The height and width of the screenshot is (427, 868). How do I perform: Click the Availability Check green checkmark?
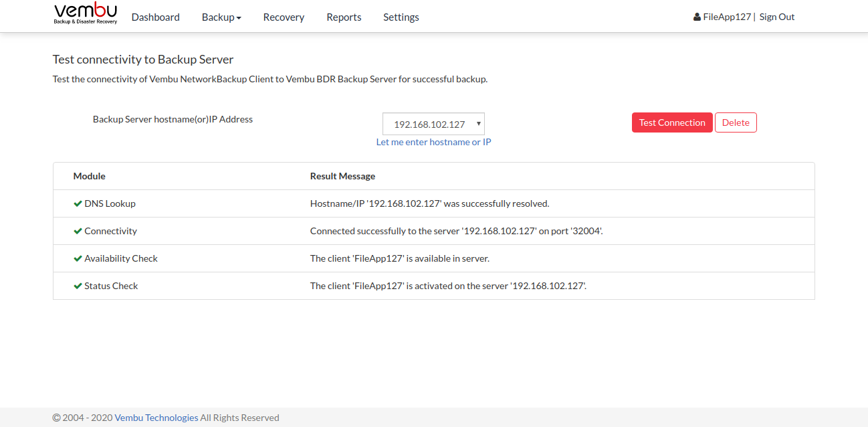click(78, 258)
